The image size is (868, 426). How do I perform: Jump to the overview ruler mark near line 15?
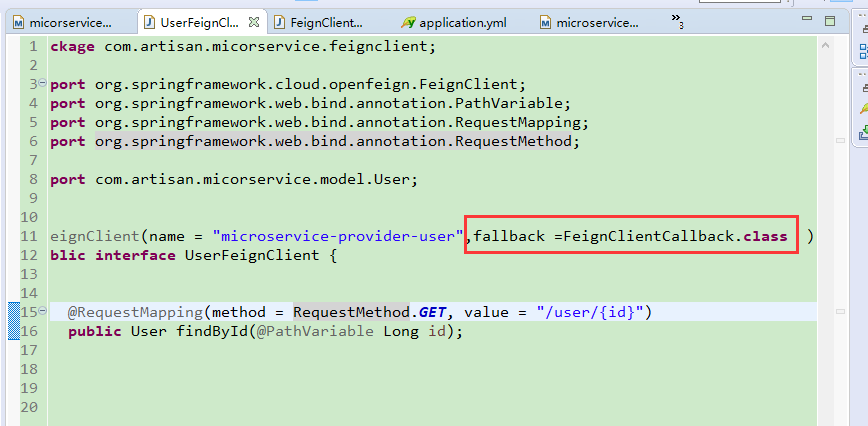840,313
